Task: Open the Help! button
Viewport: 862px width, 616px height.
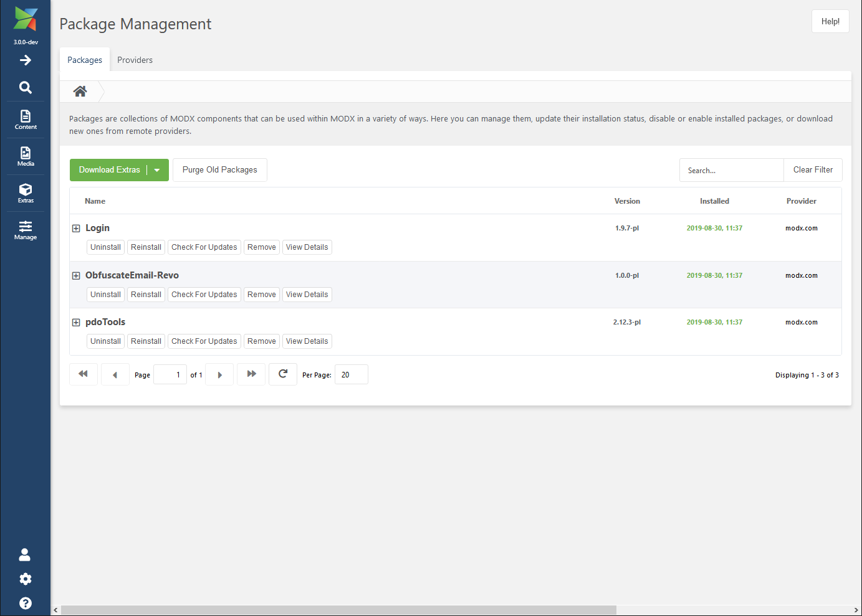Action: tap(830, 21)
